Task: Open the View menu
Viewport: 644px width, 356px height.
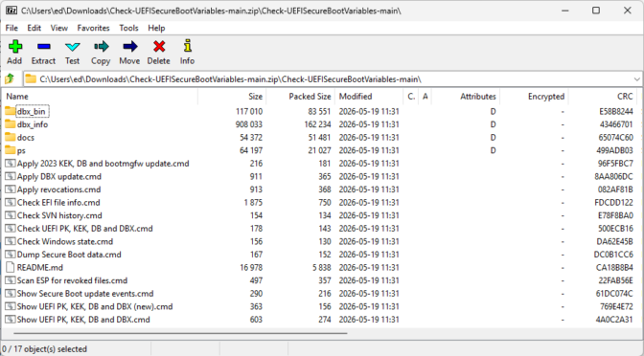Action: 59,28
